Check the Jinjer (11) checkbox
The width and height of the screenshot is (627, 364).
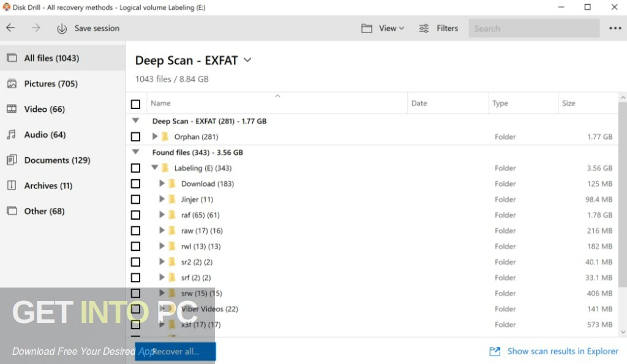click(135, 199)
